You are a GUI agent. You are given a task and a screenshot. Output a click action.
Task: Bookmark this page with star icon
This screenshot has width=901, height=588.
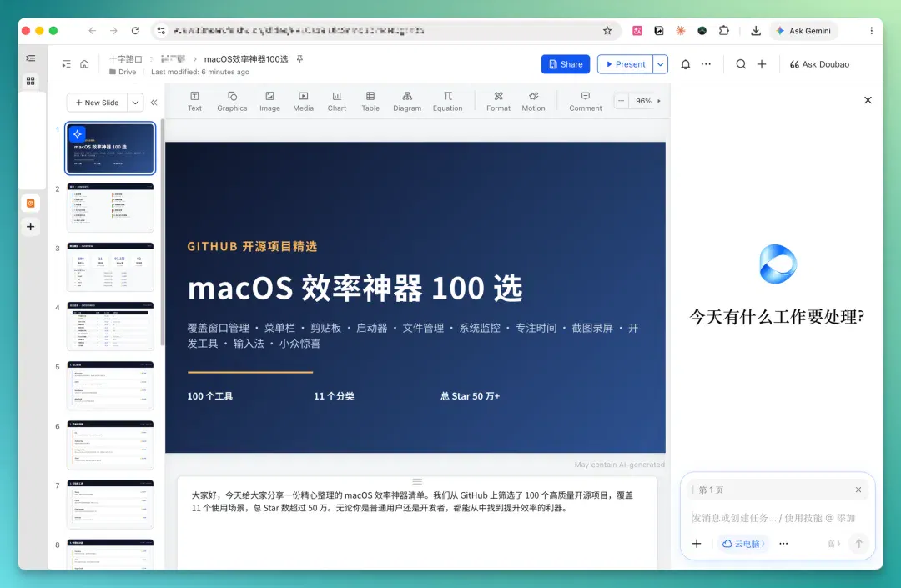tap(607, 30)
